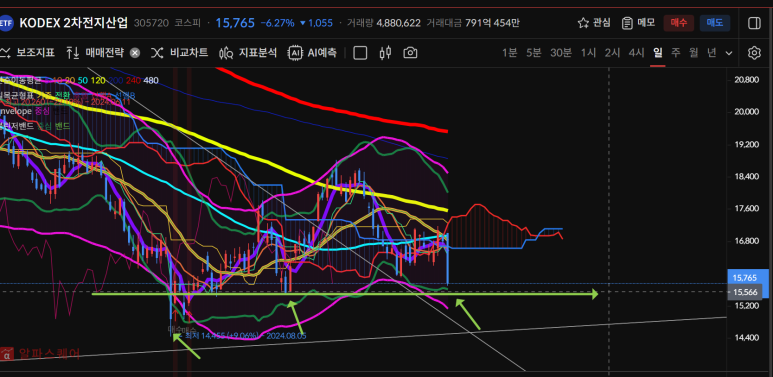
Task: Click current price 15,765 in header
Action: [x=235, y=23]
